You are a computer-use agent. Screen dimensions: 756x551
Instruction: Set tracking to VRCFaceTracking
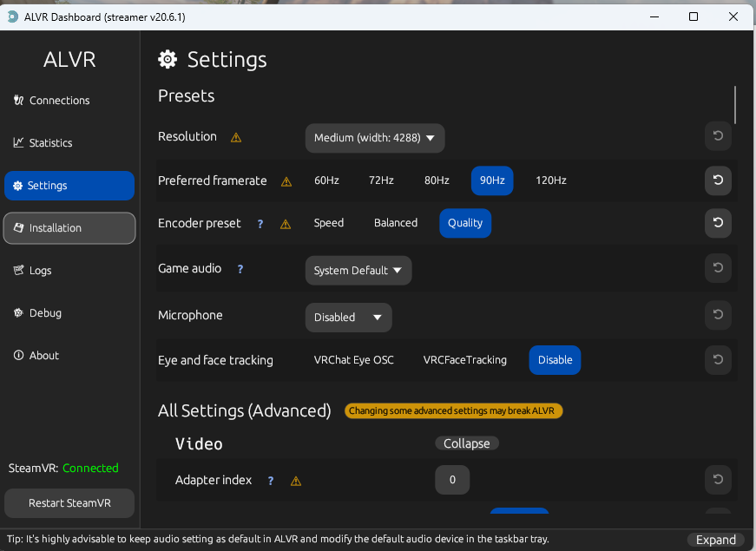pyautogui.click(x=464, y=360)
